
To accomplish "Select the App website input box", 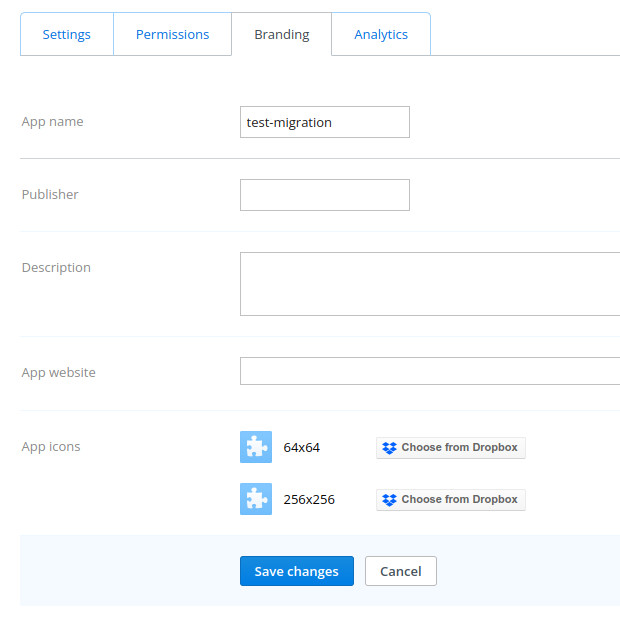I will coord(430,371).
